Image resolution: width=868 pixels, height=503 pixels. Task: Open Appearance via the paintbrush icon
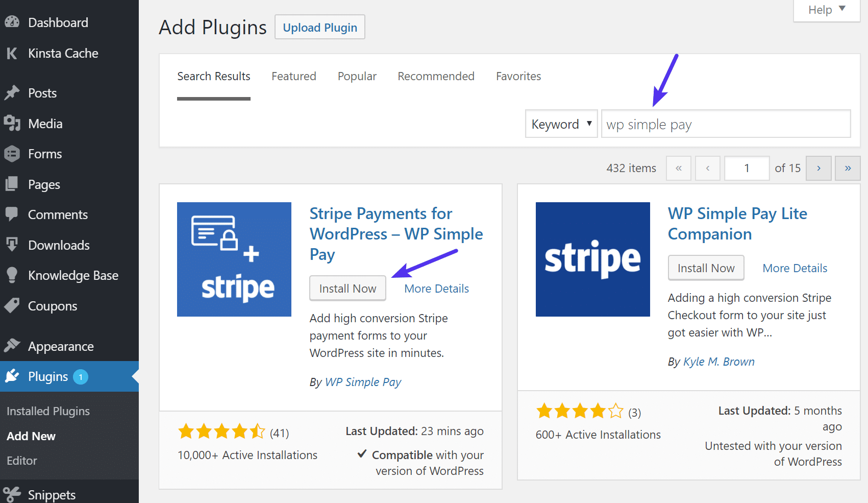(12, 346)
